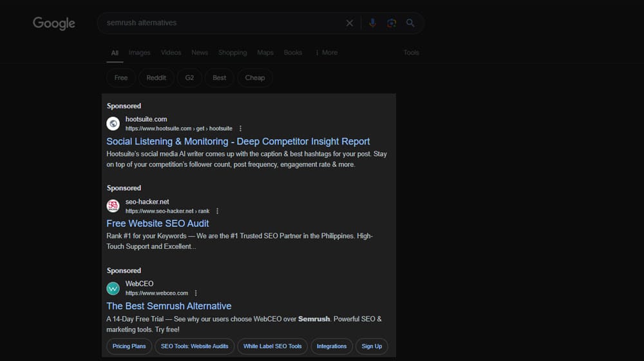Switch to the Maps tab

(265, 53)
